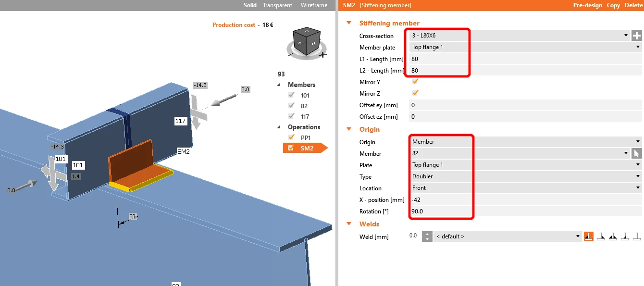Switch to Transparent view mode
The image size is (644, 286).
coord(277,5)
